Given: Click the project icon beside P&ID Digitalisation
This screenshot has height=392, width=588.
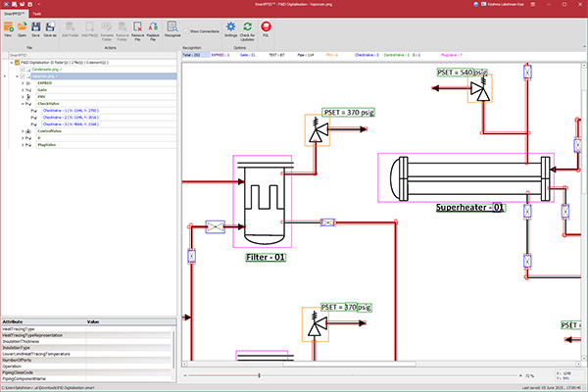Looking at the screenshot, I should pyautogui.click(x=17, y=63).
